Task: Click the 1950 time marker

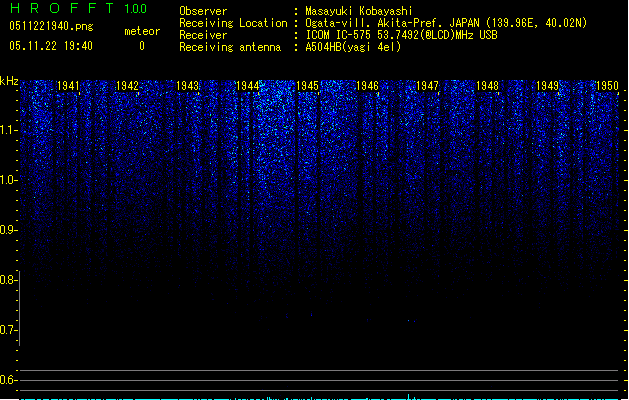Action: pos(607,86)
